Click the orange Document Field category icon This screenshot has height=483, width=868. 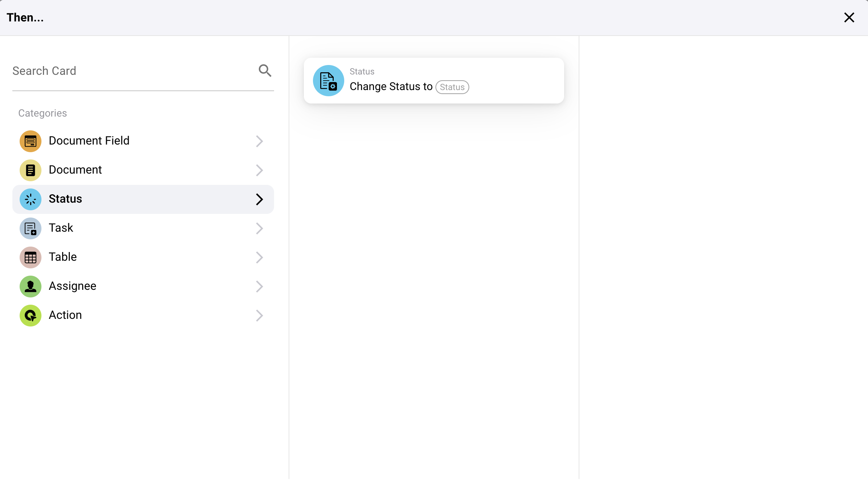click(x=31, y=141)
